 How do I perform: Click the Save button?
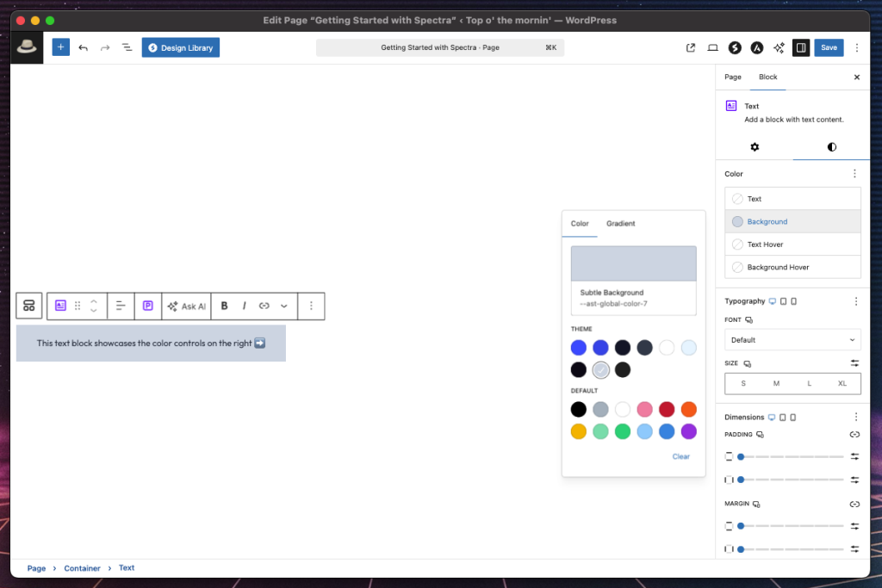click(x=829, y=47)
